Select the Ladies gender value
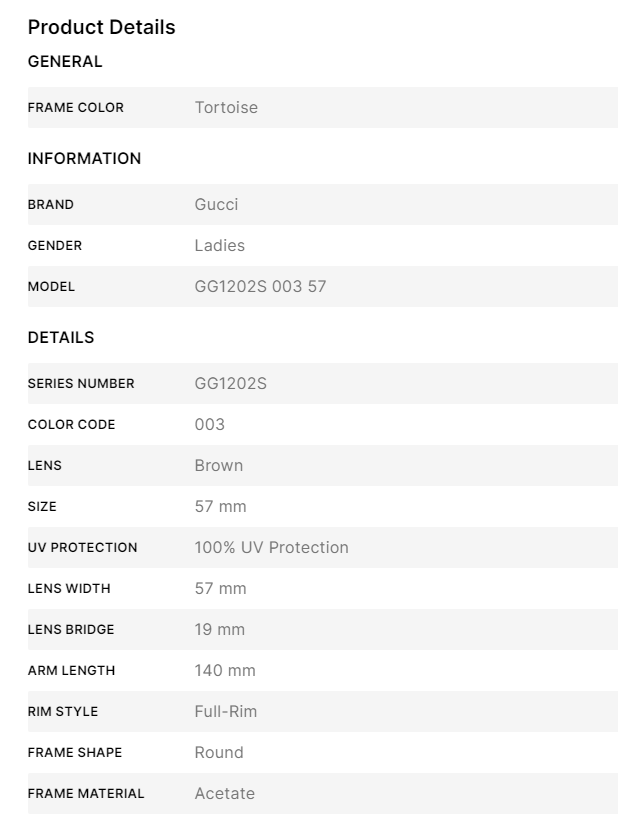 coord(219,245)
